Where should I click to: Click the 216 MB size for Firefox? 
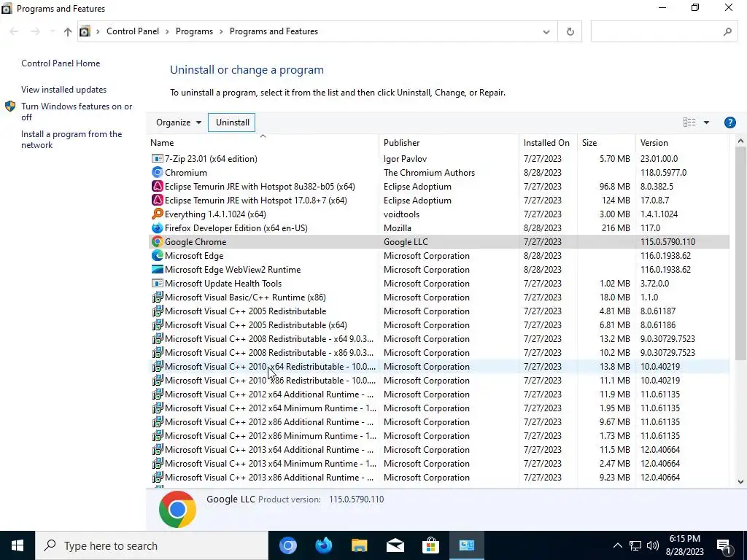point(616,227)
